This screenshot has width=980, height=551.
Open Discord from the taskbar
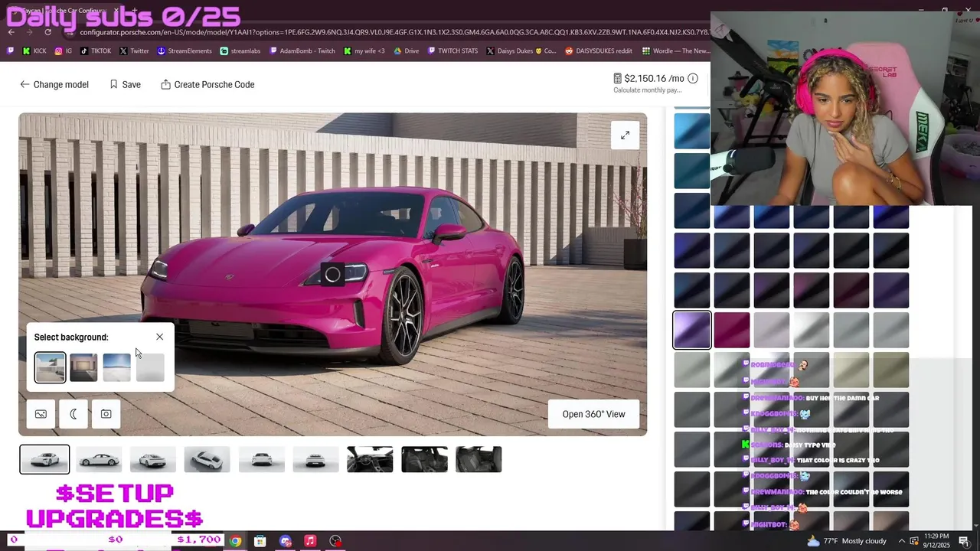[x=286, y=541]
